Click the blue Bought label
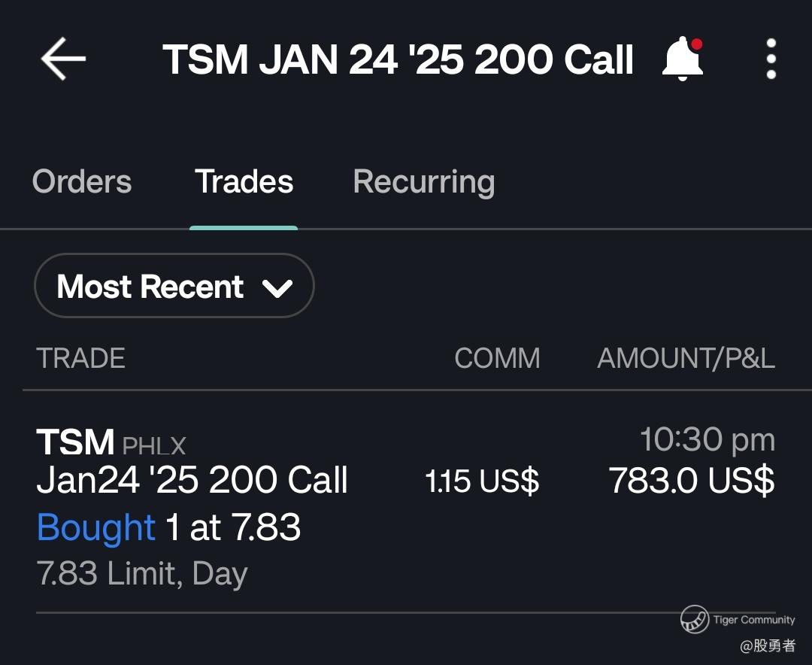 coord(96,527)
